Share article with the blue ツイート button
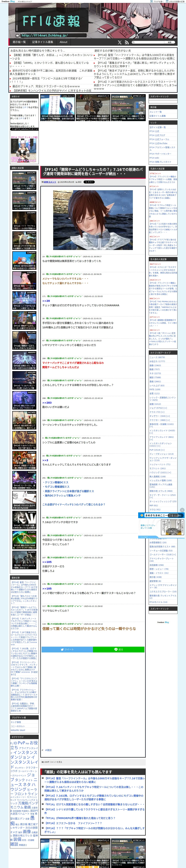 67,649
